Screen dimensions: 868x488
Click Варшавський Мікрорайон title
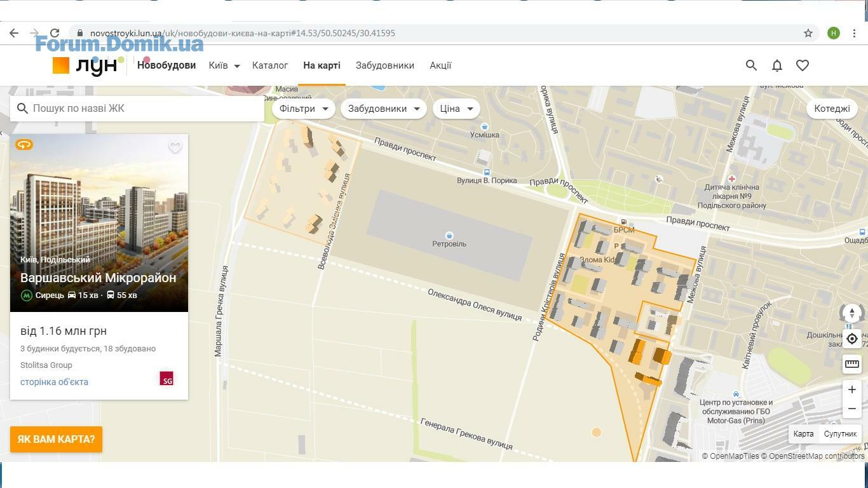tap(98, 278)
